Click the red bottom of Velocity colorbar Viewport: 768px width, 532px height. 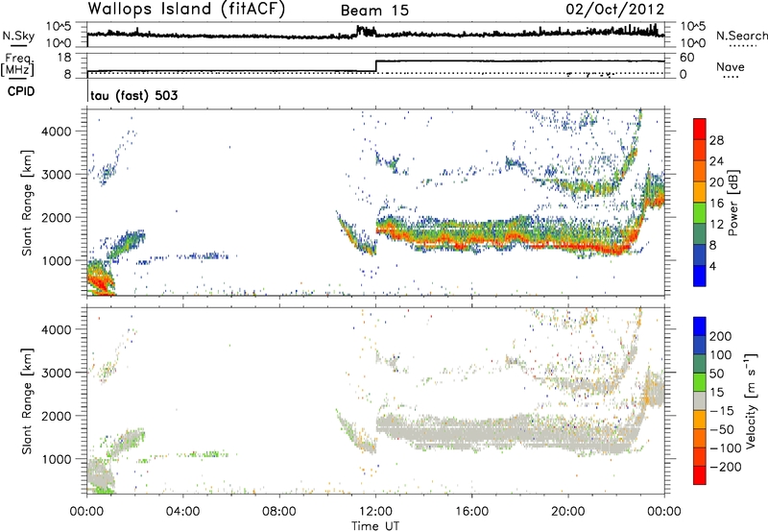[700, 475]
